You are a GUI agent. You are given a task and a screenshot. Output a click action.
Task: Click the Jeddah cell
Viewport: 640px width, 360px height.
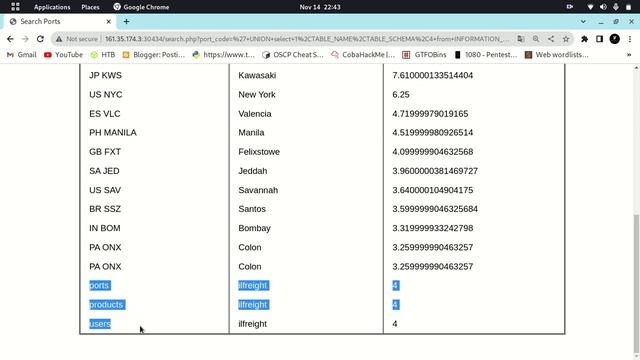pos(253,171)
